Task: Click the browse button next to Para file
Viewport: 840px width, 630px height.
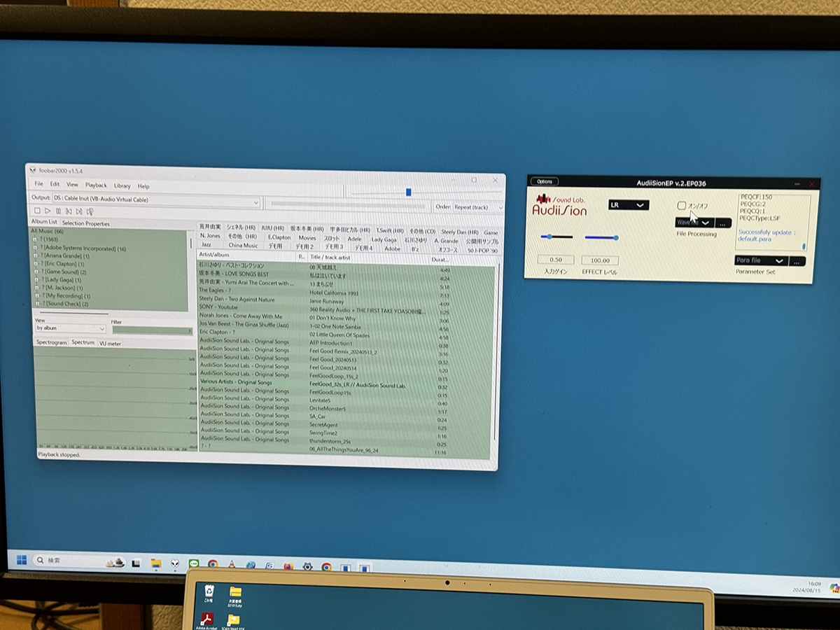Action: click(x=797, y=261)
